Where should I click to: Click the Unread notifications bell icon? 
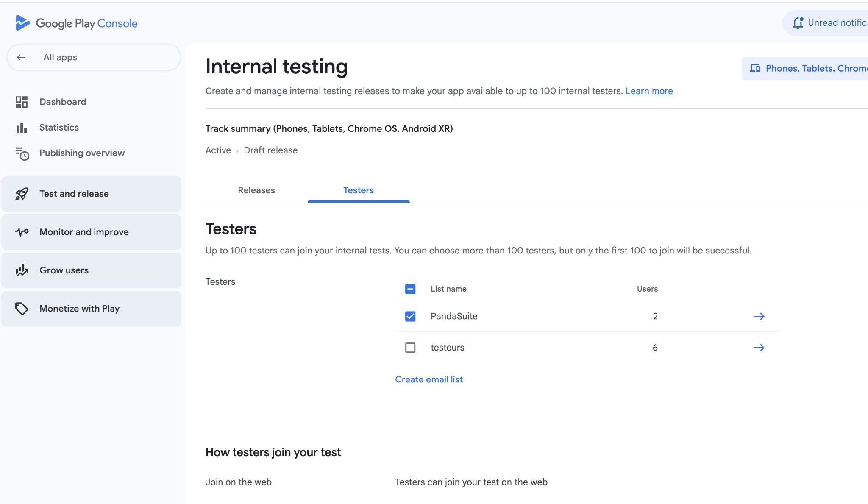[798, 23]
